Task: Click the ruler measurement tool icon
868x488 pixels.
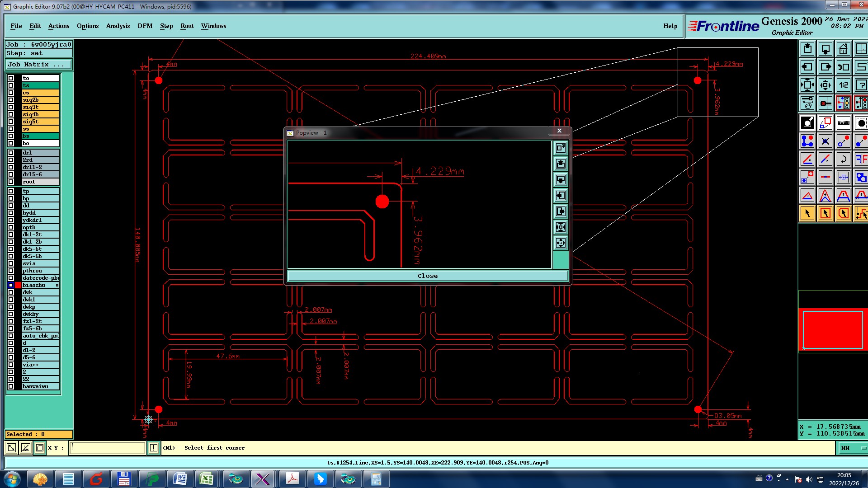Action: coord(843,123)
